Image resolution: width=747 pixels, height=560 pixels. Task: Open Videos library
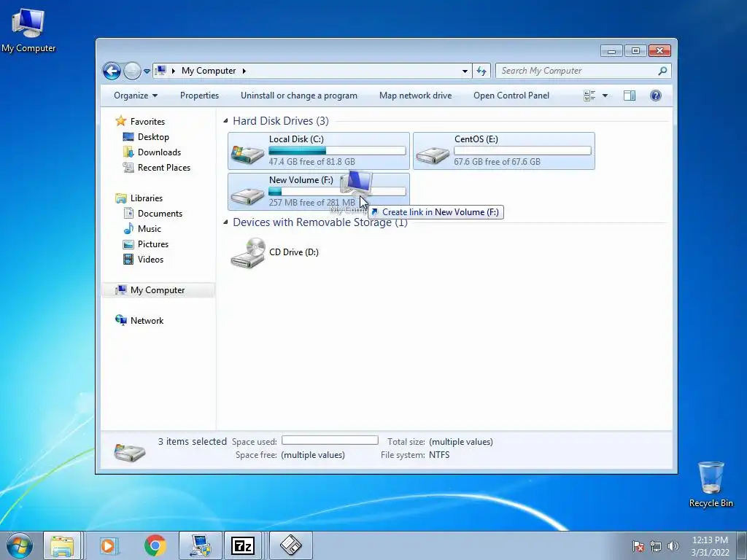(144, 259)
